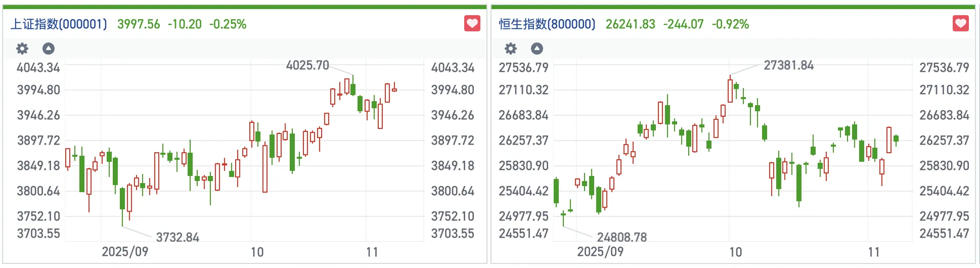Click the 27381.84 high label on 恒生 chart
Image resolution: width=980 pixels, height=268 pixels.
tap(788, 65)
